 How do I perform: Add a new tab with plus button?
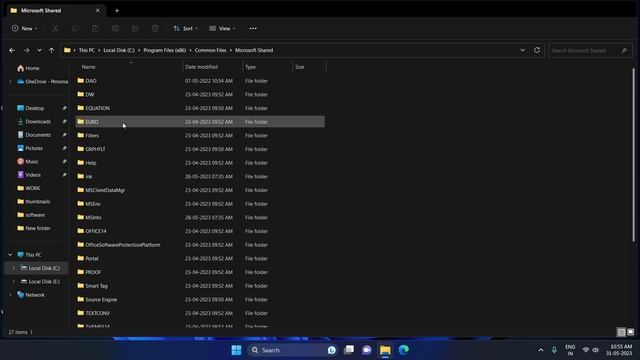(117, 11)
